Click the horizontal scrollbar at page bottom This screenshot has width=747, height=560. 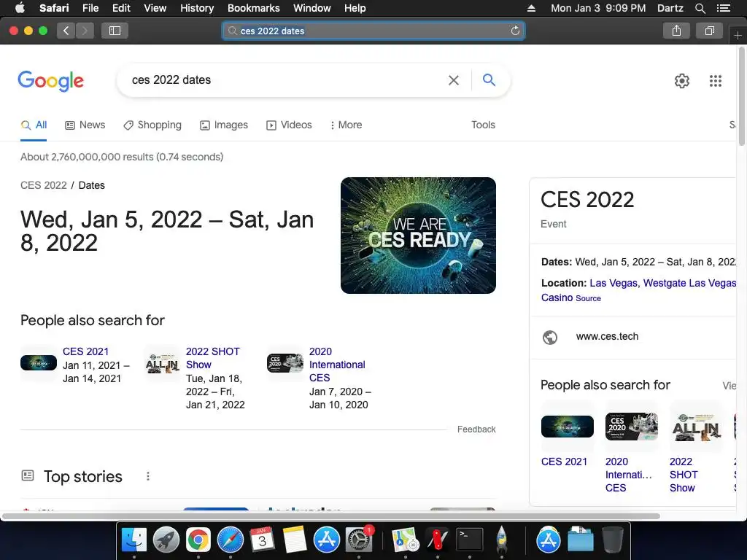pyautogui.click(x=330, y=516)
